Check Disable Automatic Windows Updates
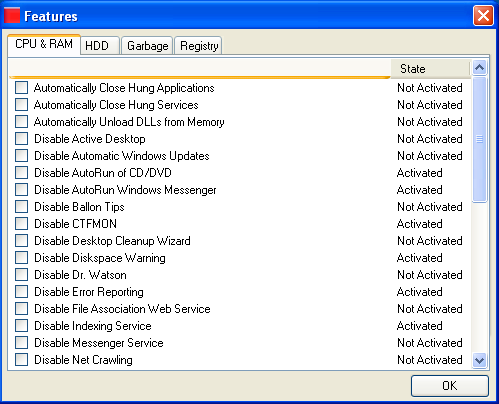Viewport: 499px width, 404px height. click(21, 156)
